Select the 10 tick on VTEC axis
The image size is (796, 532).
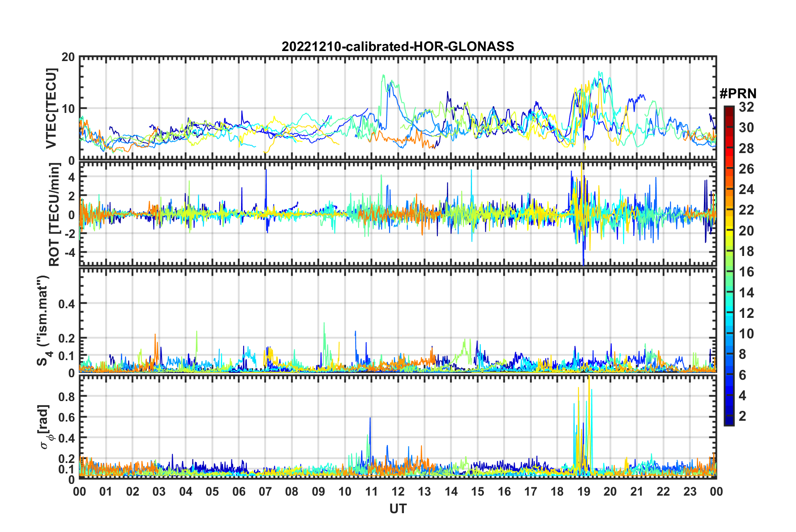pos(68,109)
